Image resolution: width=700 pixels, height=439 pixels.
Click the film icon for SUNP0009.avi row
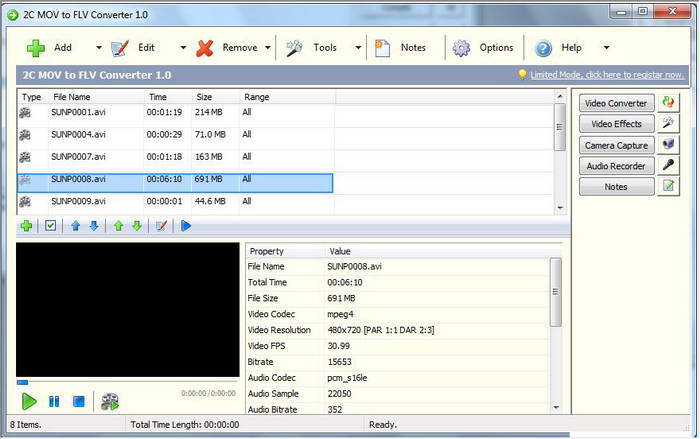tap(25, 202)
